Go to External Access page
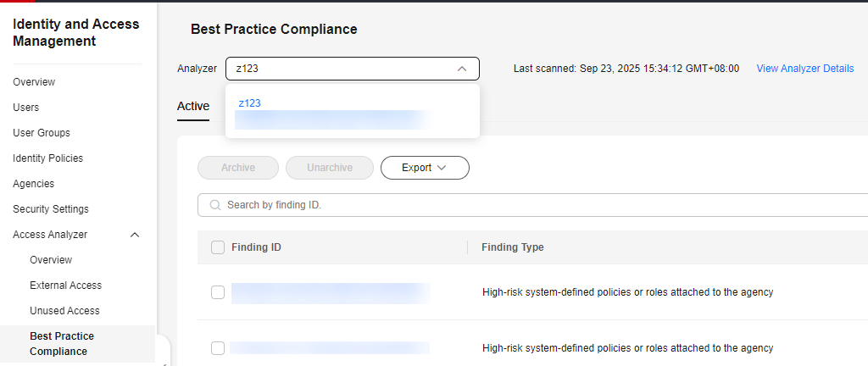 coord(65,286)
